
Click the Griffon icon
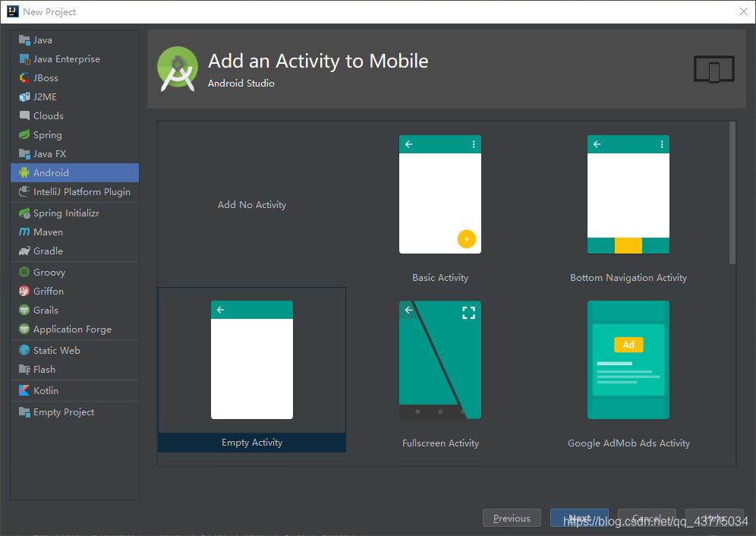24,291
